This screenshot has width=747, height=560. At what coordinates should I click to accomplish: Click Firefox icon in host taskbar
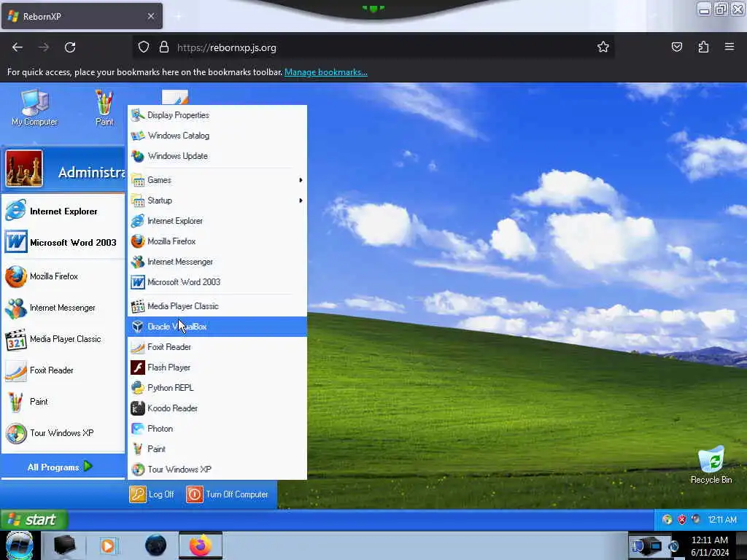(201, 545)
